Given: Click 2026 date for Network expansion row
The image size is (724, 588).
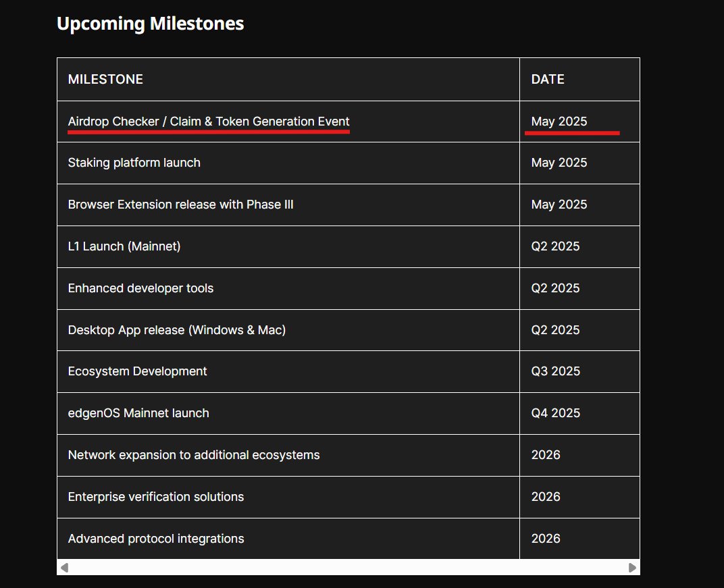Looking at the screenshot, I should tap(546, 455).
